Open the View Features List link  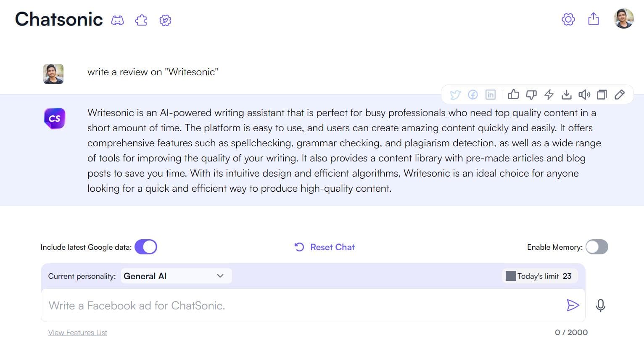tap(77, 333)
